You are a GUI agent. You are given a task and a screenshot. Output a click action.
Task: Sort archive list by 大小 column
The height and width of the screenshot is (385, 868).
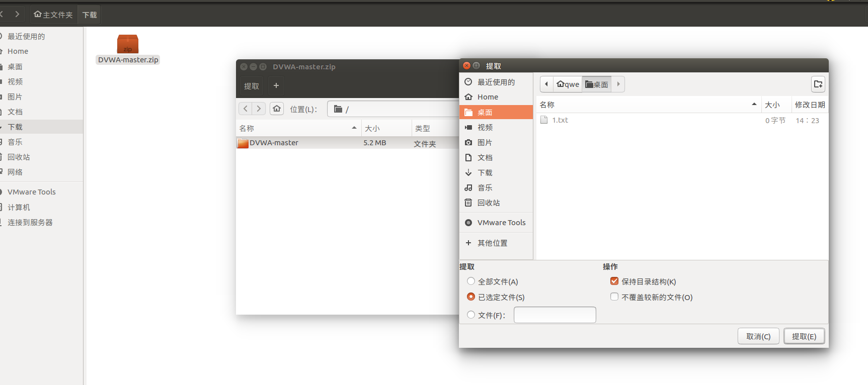(386, 128)
